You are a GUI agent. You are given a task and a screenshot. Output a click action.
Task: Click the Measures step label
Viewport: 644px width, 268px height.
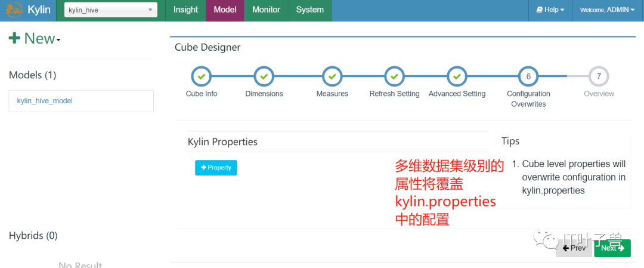tap(332, 94)
